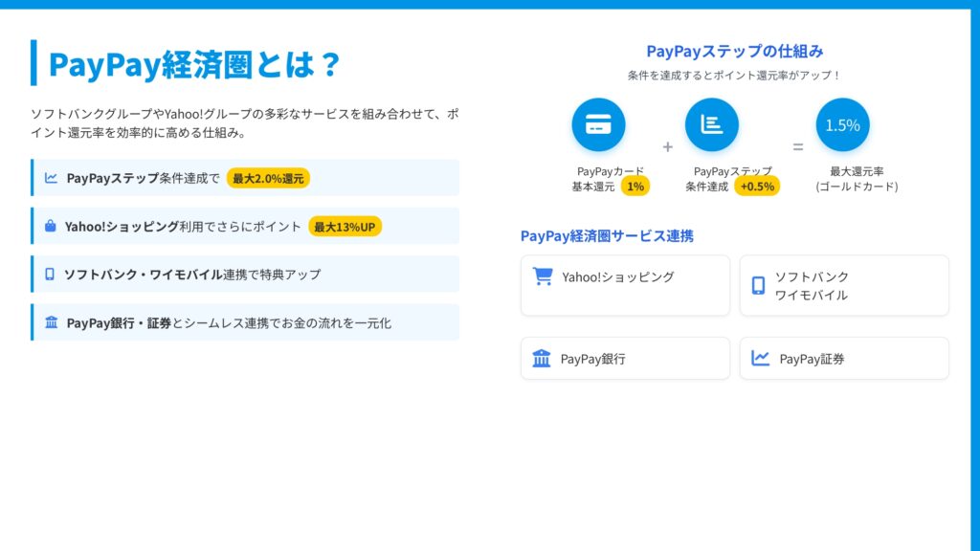Click the mobile icon beside ソフトバンク・ワイモバイル連携
The width and height of the screenshot is (980, 551).
click(x=50, y=275)
